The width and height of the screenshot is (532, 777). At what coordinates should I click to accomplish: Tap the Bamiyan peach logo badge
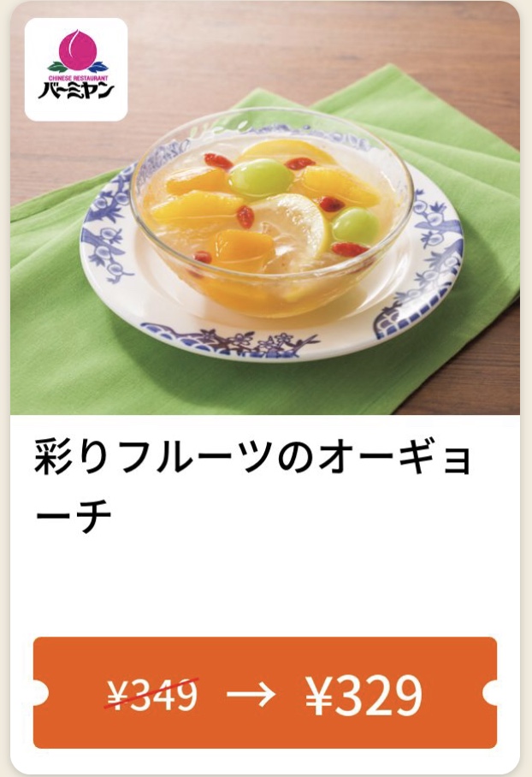point(76,69)
